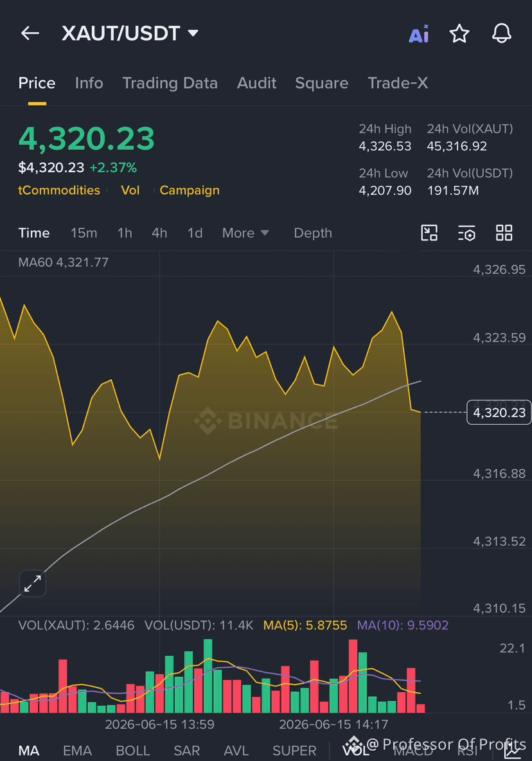Switch to the Info tab

point(89,83)
